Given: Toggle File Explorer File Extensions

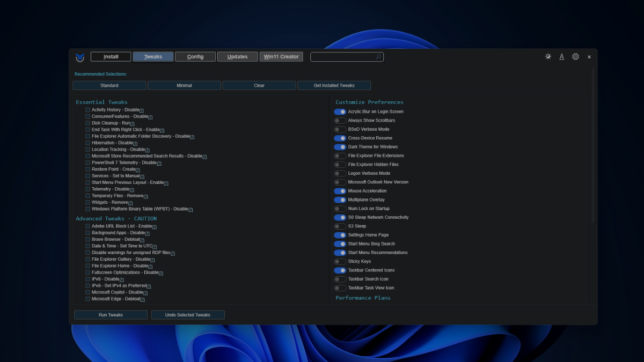Looking at the screenshot, I should [340, 156].
